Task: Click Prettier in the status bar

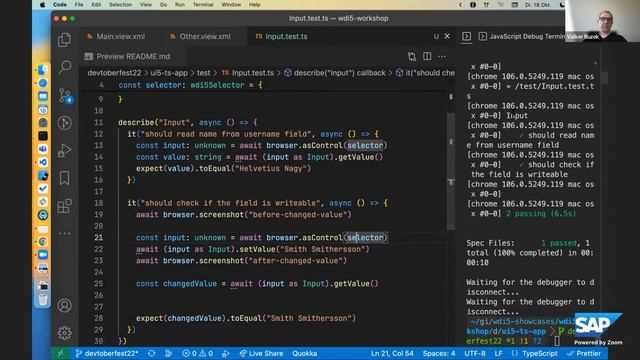Action: pyautogui.click(x=584, y=353)
